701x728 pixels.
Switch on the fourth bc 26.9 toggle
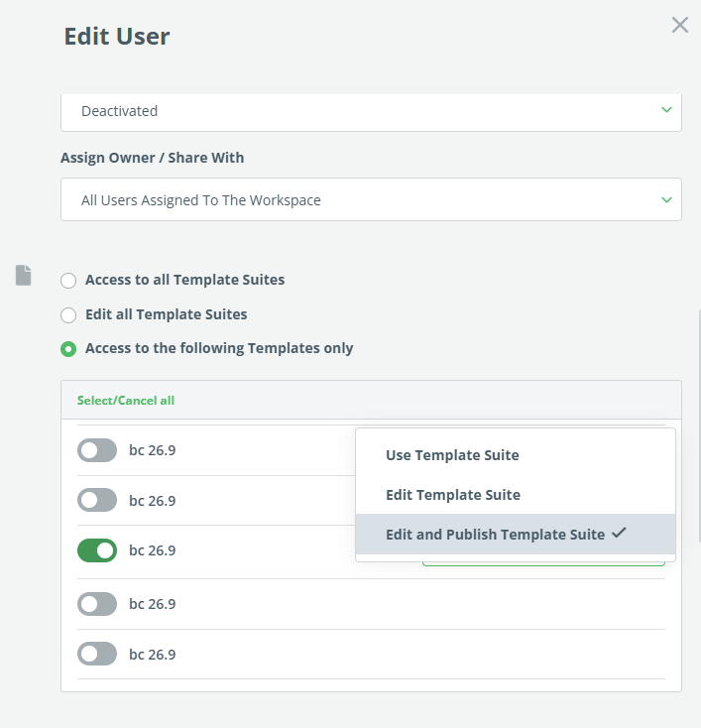[97, 604]
